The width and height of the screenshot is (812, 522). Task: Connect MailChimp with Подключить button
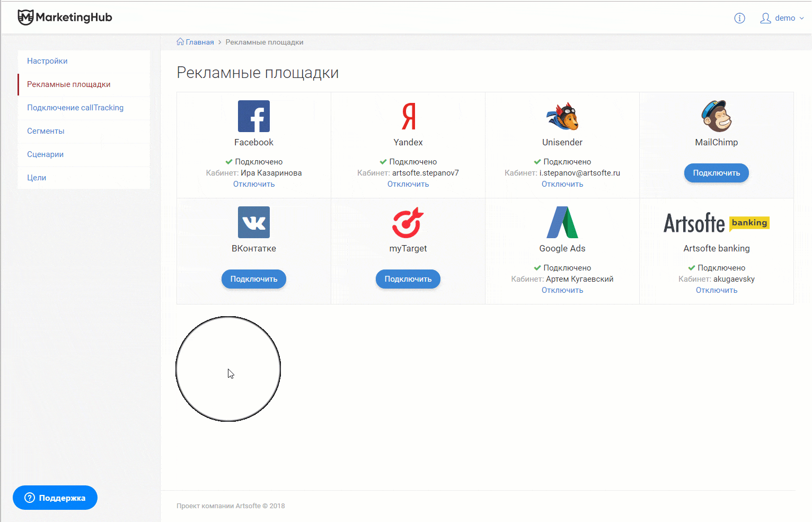click(x=717, y=173)
